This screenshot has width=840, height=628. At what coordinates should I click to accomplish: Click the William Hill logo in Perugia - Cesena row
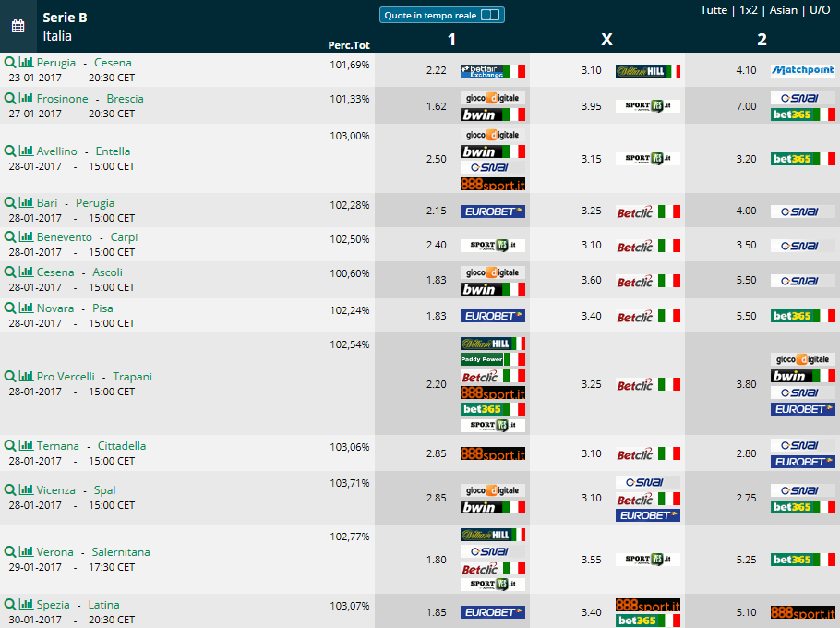tap(648, 71)
